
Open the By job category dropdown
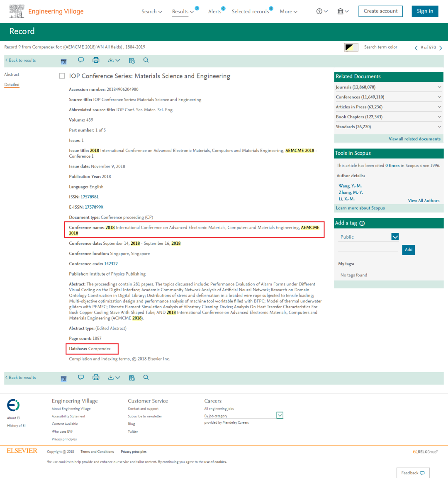[280, 415]
